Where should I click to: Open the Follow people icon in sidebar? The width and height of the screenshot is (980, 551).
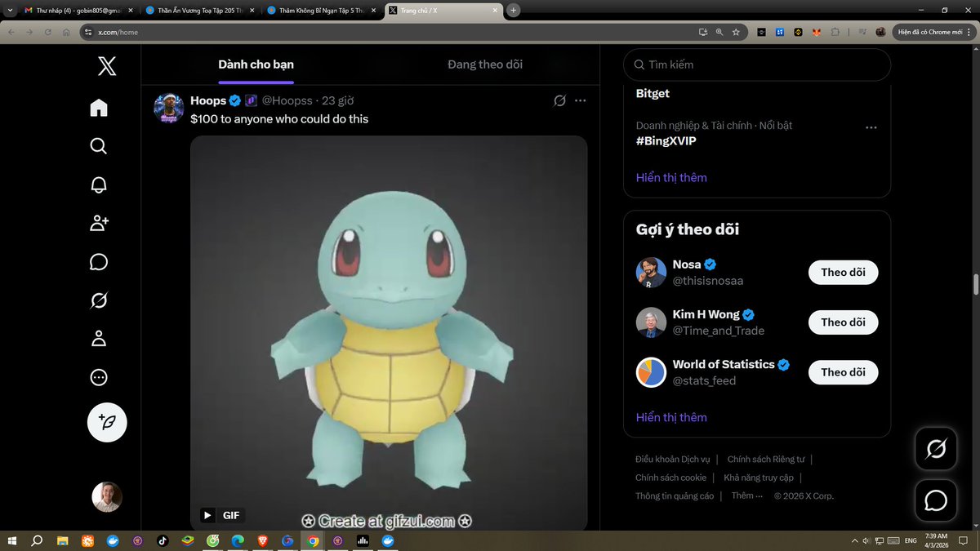99,224
